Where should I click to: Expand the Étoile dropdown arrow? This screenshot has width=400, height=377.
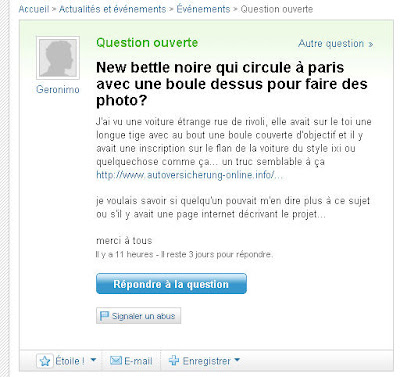click(x=93, y=360)
